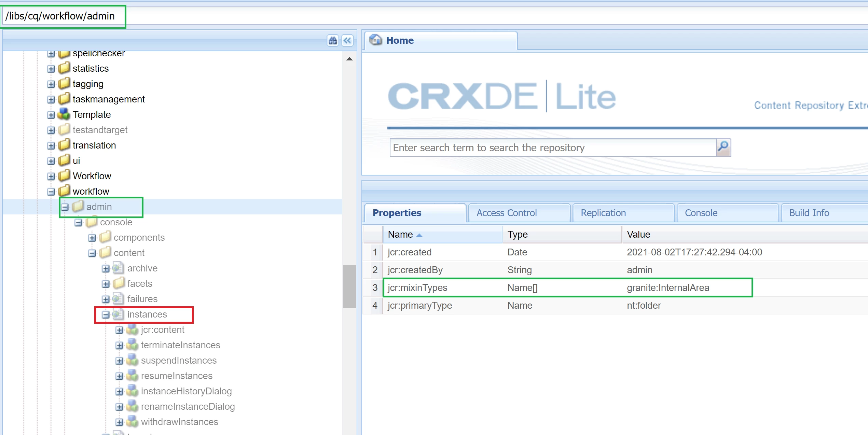The image size is (868, 435).
Task: Expand the tagging folder
Action: coord(51,84)
